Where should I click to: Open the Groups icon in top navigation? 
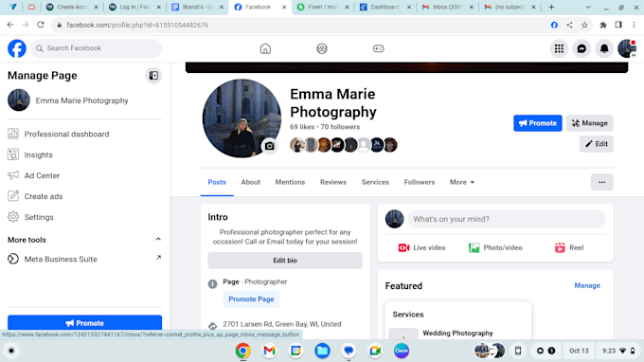pos(322,48)
